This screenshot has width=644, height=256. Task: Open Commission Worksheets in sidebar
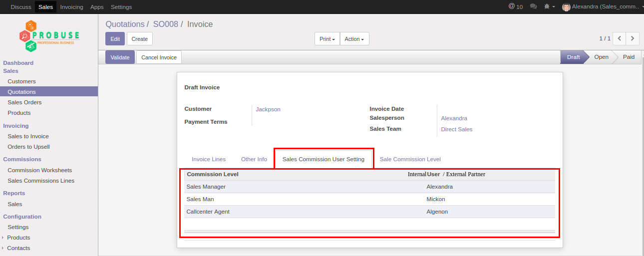39,170
